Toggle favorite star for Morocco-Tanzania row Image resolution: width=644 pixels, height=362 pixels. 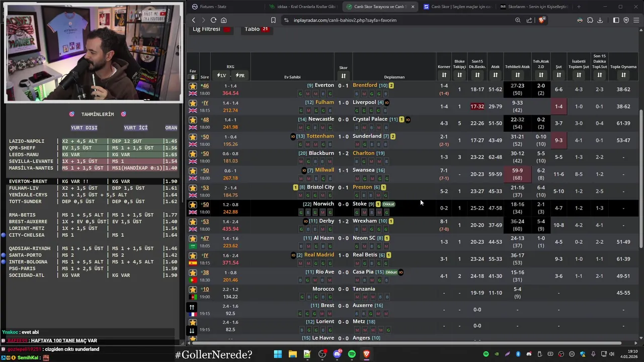tap(193, 290)
